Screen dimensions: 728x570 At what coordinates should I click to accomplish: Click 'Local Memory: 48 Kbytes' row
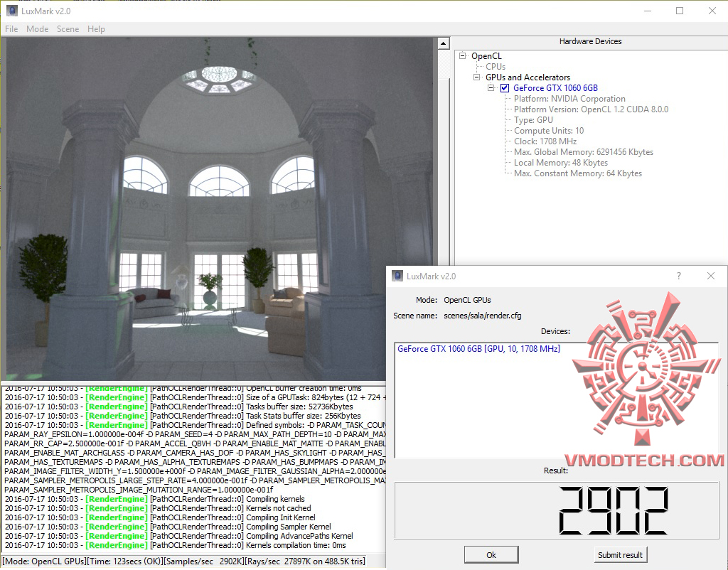[x=560, y=163]
